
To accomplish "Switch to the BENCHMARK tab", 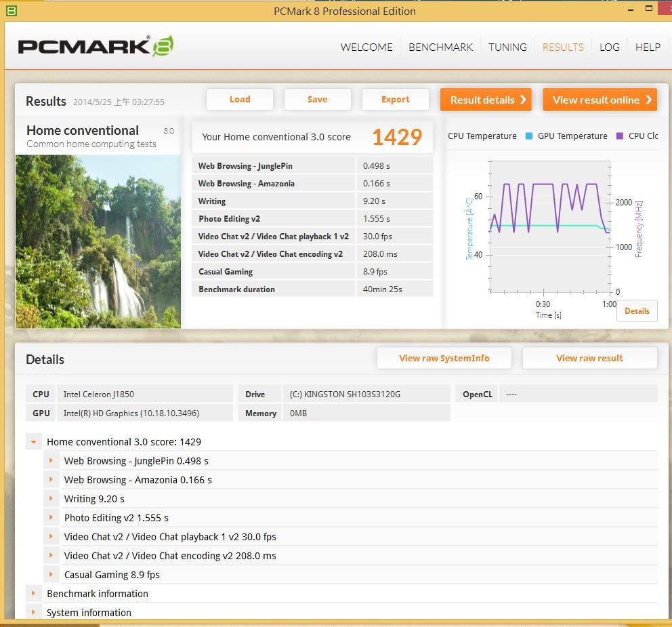I will click(440, 47).
